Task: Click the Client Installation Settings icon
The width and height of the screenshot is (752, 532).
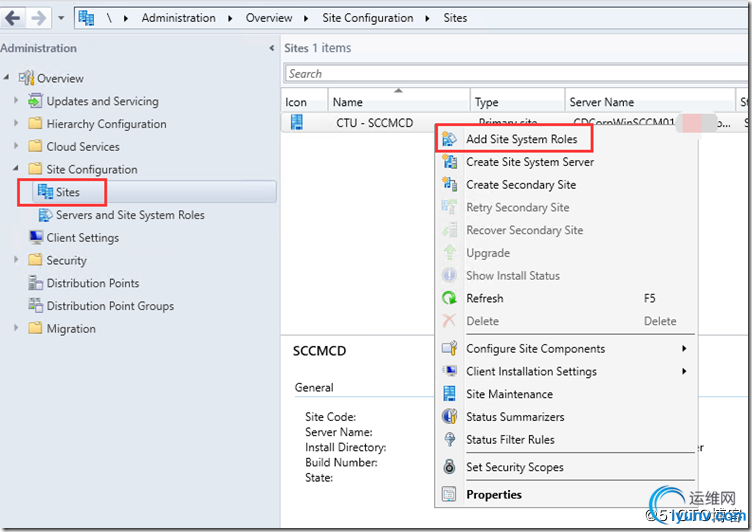Action: pos(449,371)
